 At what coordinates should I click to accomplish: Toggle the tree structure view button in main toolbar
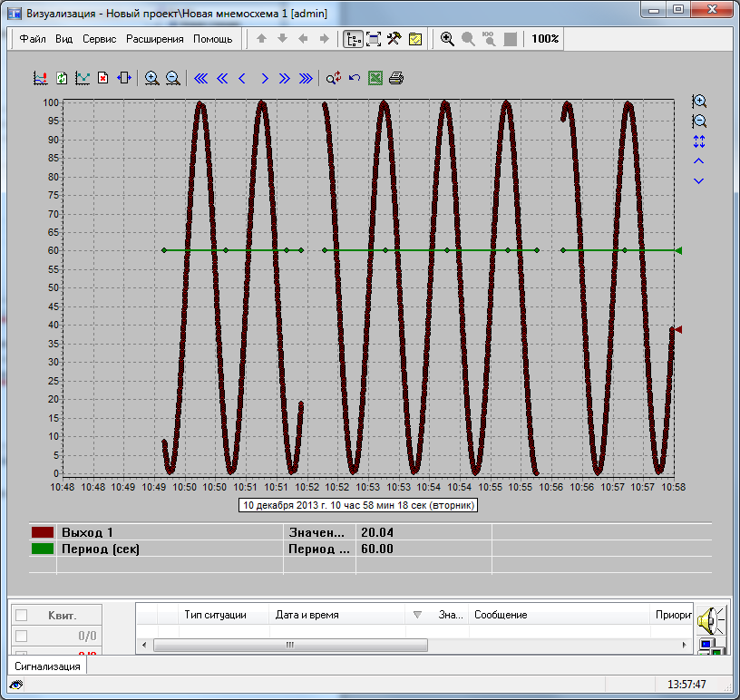coord(352,39)
